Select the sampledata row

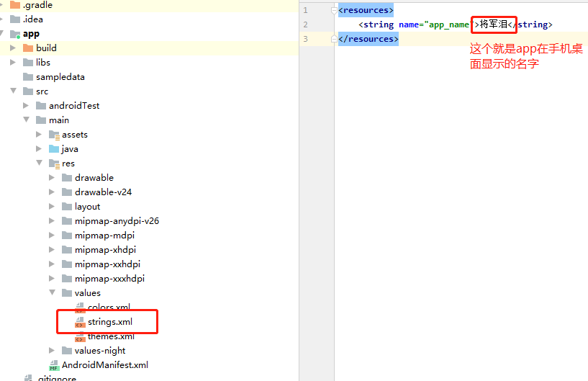tap(60, 77)
